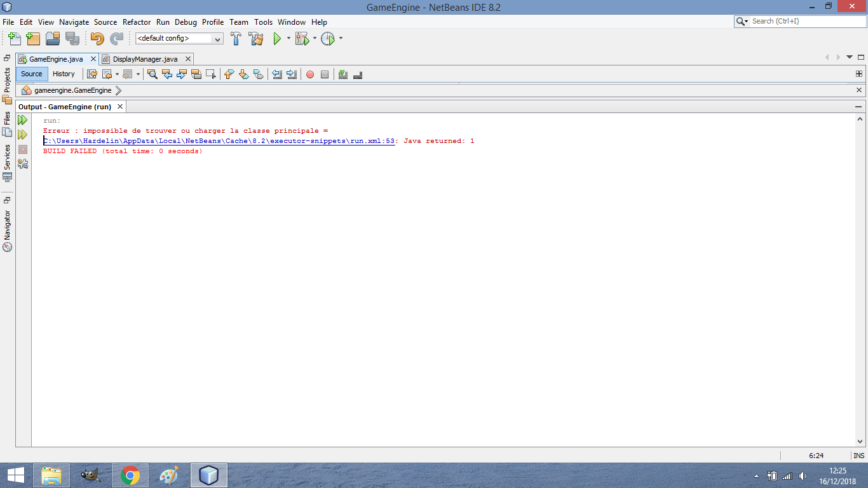Click the Previous Bookmark icon
Viewport: 868px width, 488px height.
pos(229,74)
